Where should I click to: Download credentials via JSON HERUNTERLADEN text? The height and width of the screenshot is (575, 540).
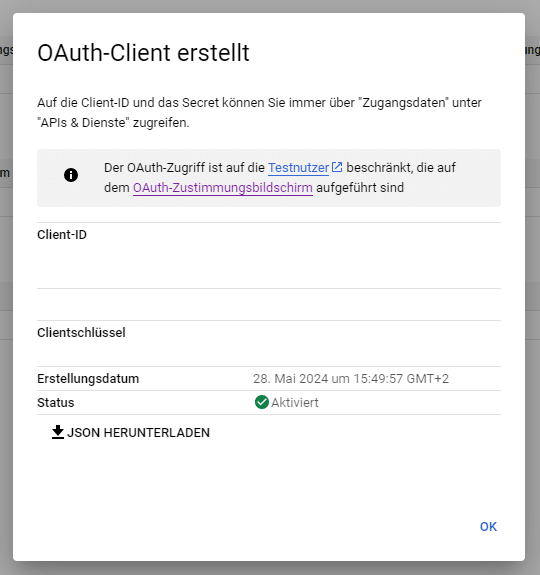(x=138, y=433)
